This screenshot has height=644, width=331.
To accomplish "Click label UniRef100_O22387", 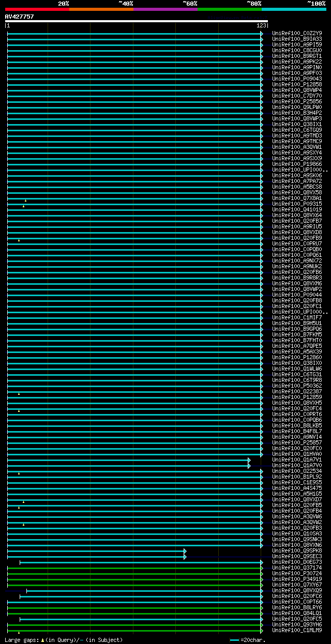I will click(297, 391).
